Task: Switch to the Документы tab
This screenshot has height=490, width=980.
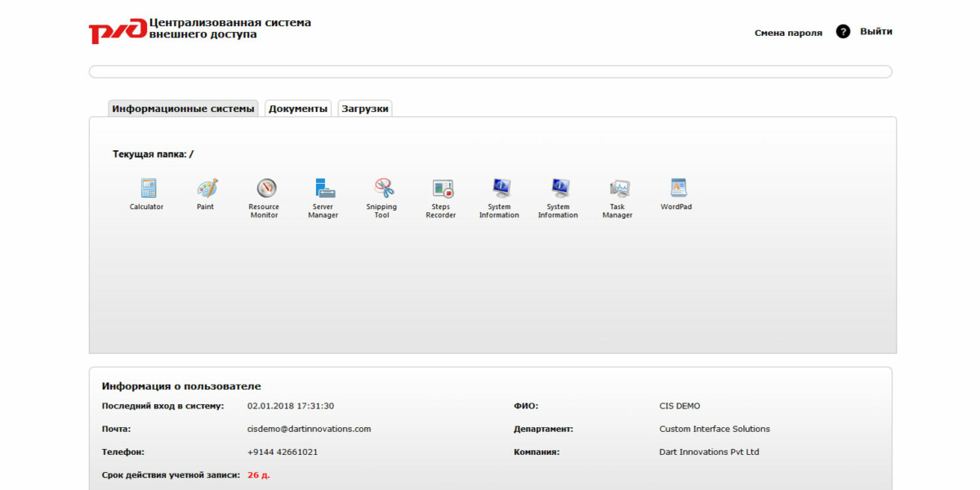Action: pos(298,107)
